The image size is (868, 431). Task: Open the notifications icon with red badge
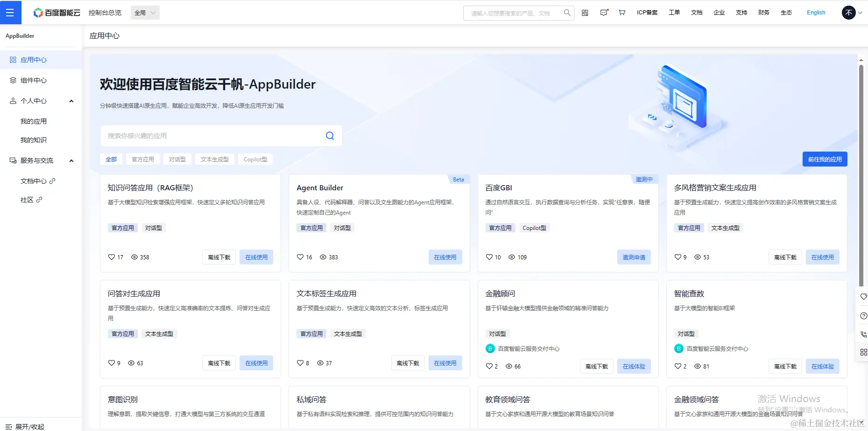(x=603, y=13)
